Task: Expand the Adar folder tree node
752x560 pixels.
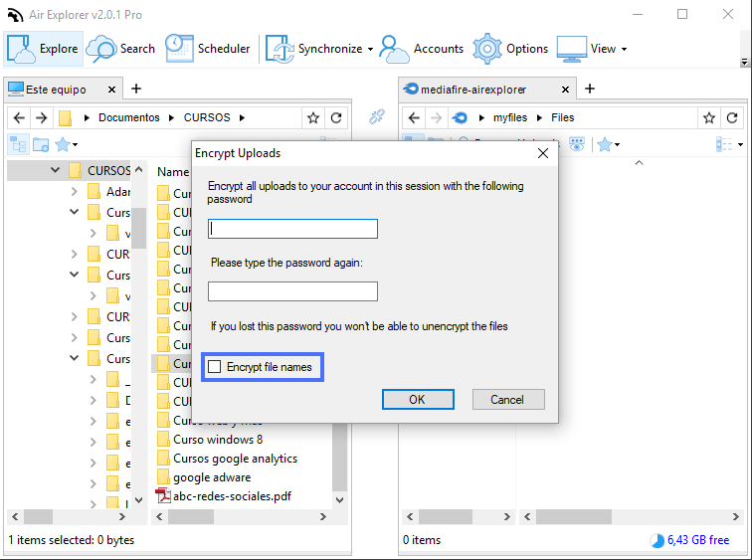Action: tap(75, 191)
